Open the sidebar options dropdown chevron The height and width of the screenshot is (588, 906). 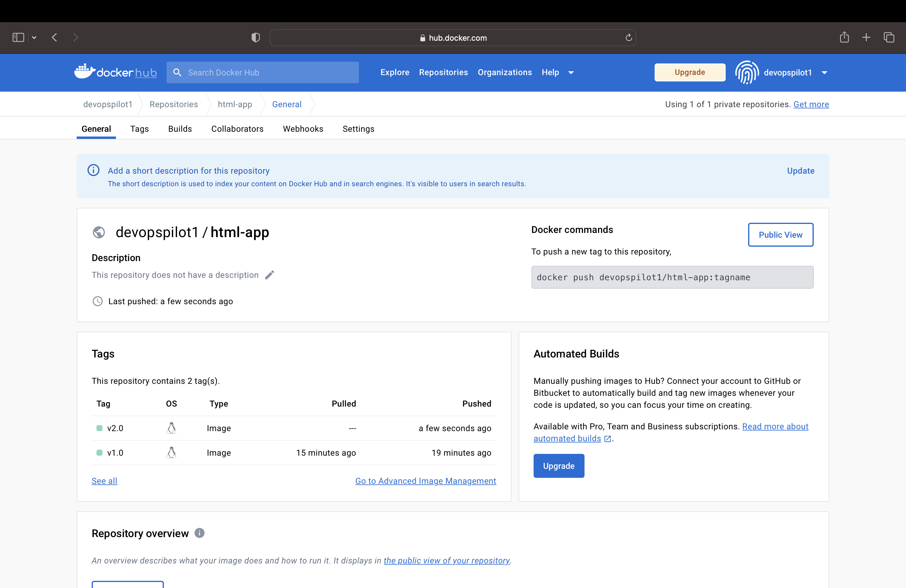[x=34, y=38]
